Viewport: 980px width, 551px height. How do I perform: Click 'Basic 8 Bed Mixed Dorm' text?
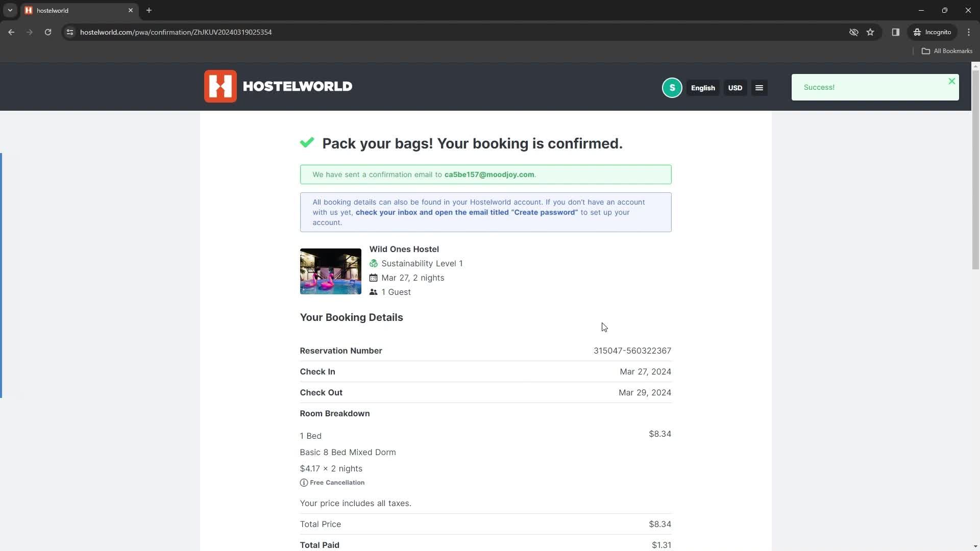coord(348,453)
